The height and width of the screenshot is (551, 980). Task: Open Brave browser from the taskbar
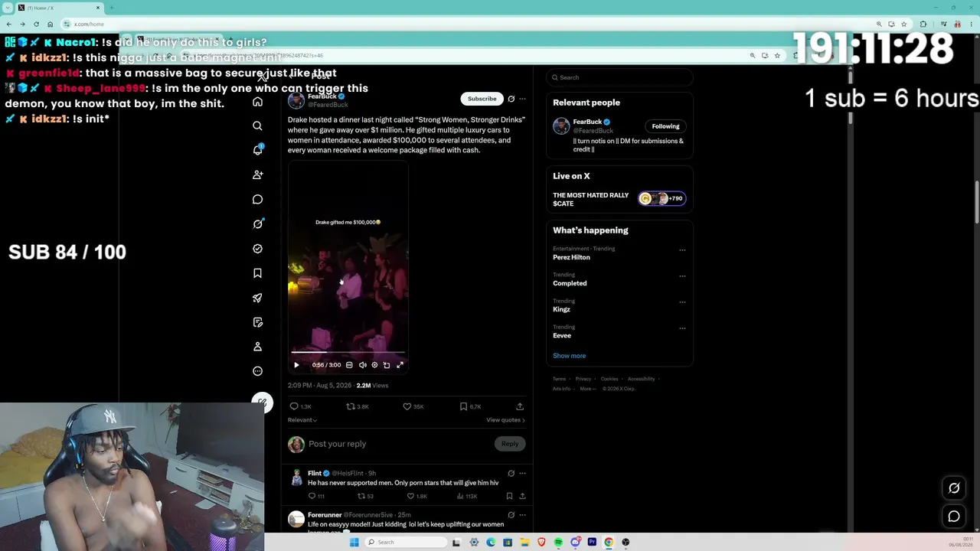(541, 542)
